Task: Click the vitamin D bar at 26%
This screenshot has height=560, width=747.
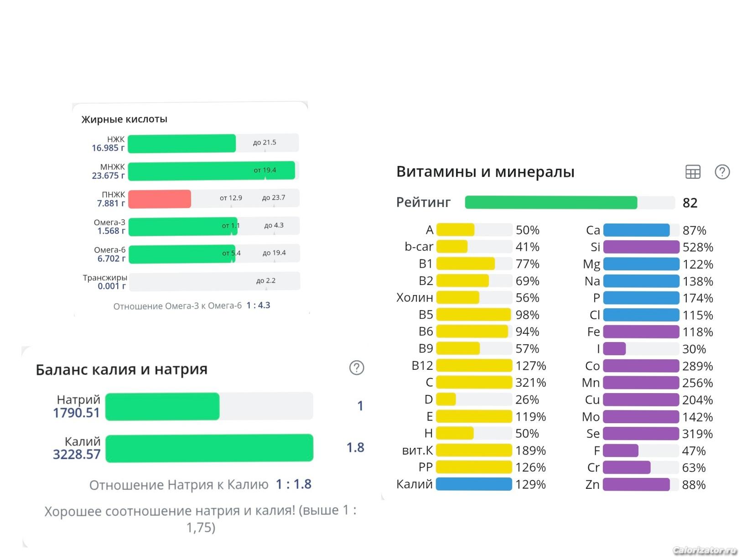Action: click(x=446, y=399)
